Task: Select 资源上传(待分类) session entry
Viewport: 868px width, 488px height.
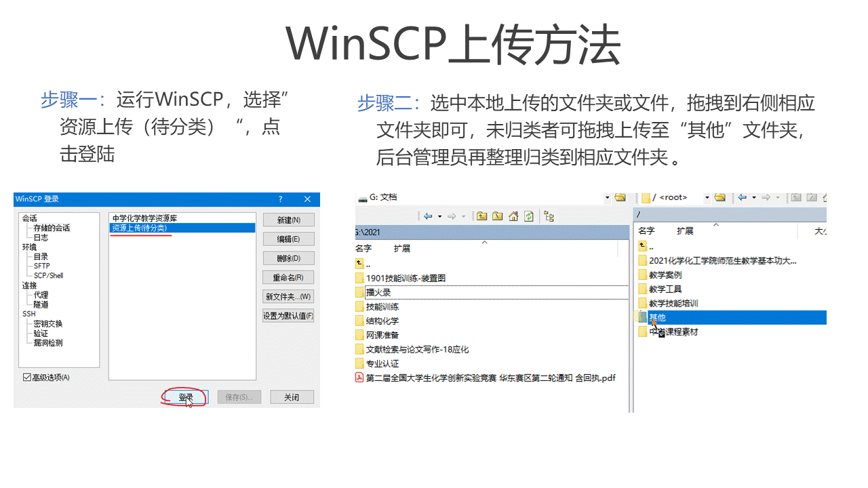Action: coord(139,228)
